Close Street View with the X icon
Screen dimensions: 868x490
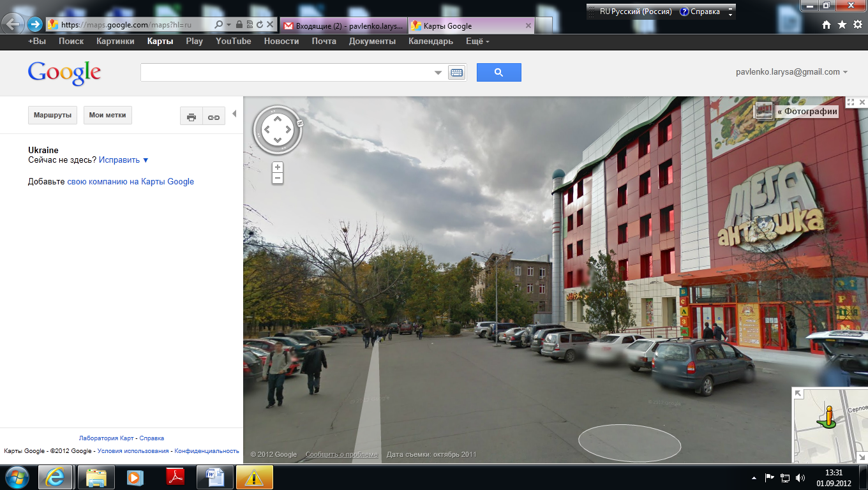[862, 102]
